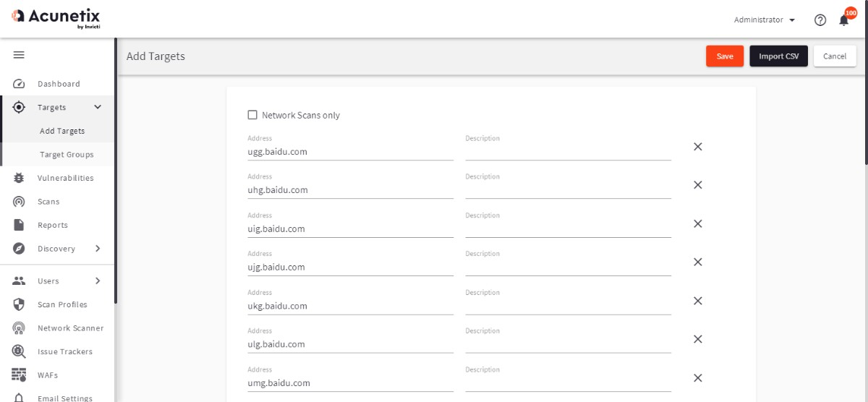Click the Reports document icon

pos(20,225)
